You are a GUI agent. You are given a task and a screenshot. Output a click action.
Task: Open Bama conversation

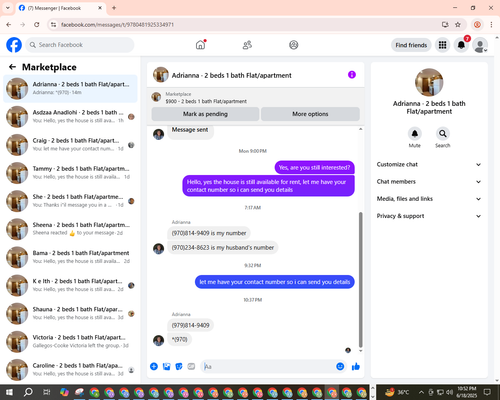[70, 257]
